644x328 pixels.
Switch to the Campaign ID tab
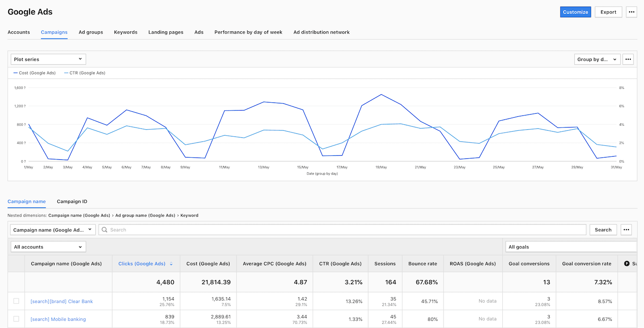(72, 201)
